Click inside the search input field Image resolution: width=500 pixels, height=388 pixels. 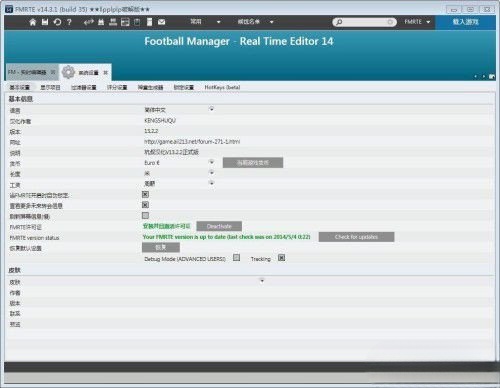click(365, 22)
